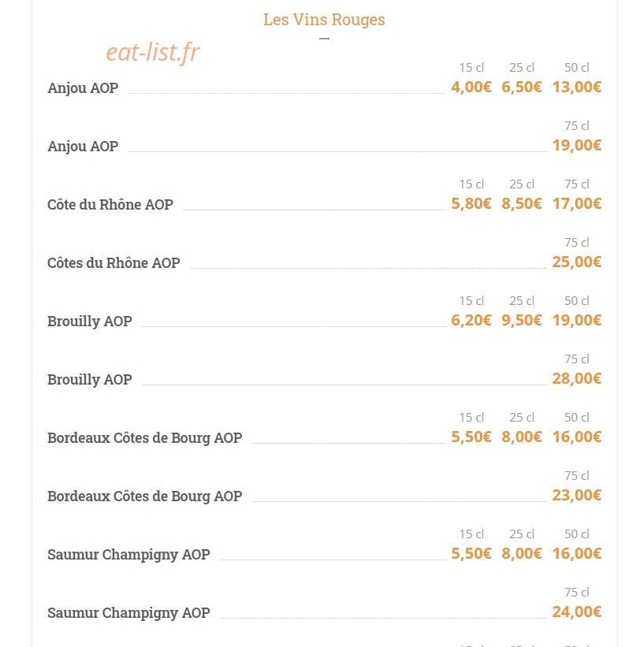Click the 25,00€ Côtes du Rhône bottle price

tap(577, 262)
